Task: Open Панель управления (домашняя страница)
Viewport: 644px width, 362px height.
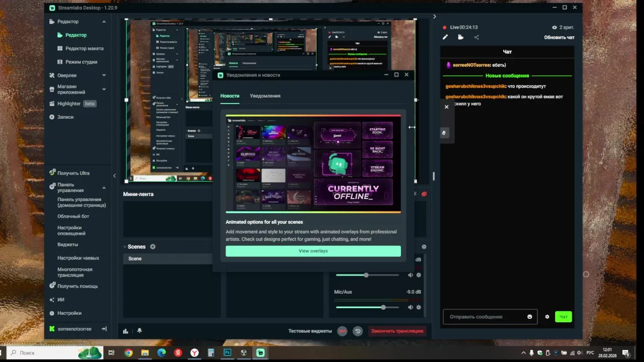Action: [82, 202]
